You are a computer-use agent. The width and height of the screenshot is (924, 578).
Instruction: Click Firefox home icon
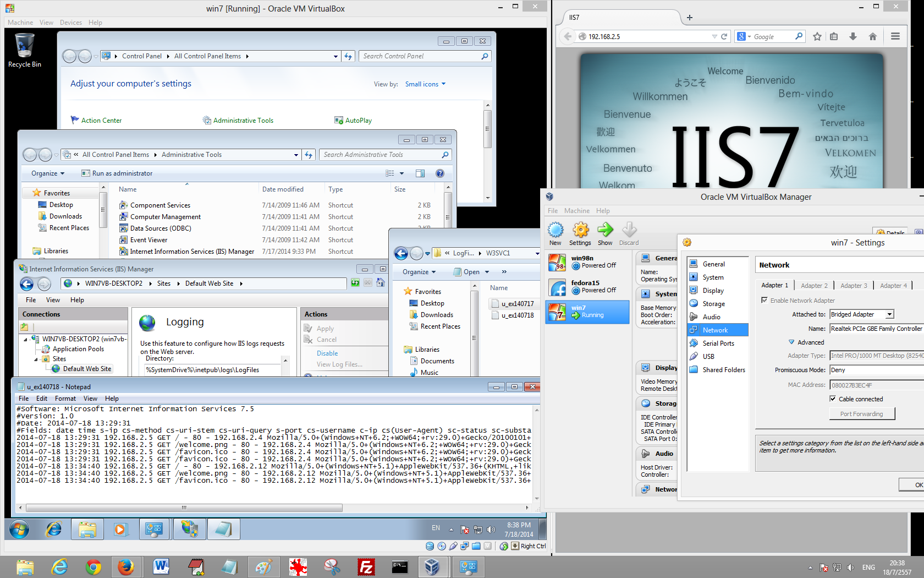873,36
